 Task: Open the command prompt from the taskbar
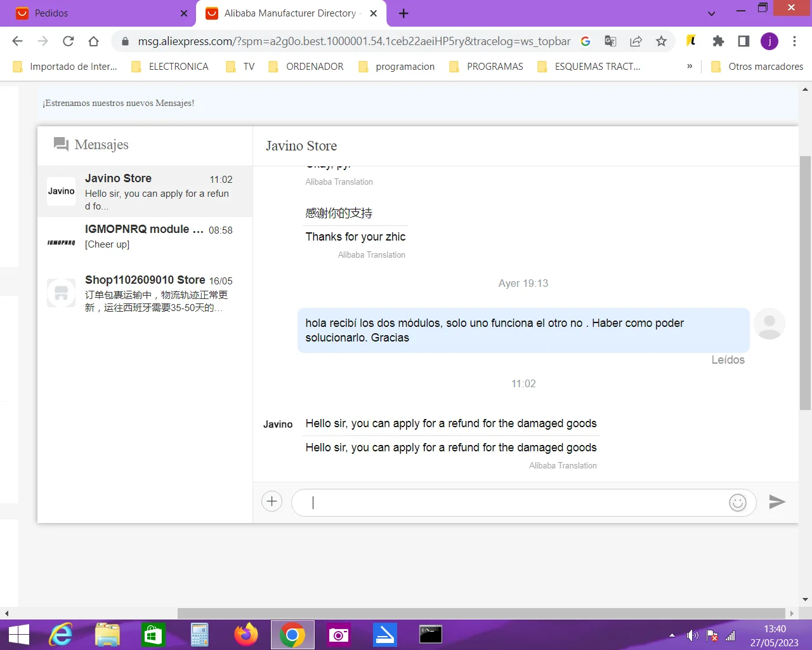click(x=431, y=635)
